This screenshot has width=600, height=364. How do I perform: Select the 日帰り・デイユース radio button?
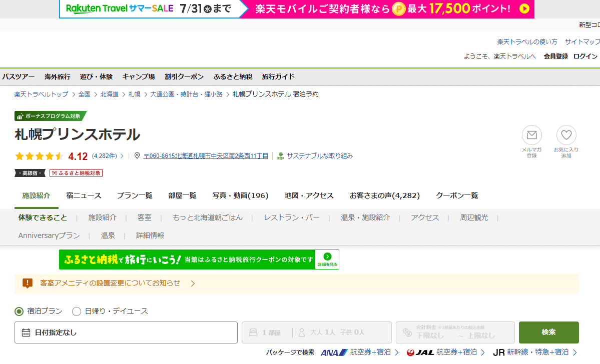pos(77,311)
